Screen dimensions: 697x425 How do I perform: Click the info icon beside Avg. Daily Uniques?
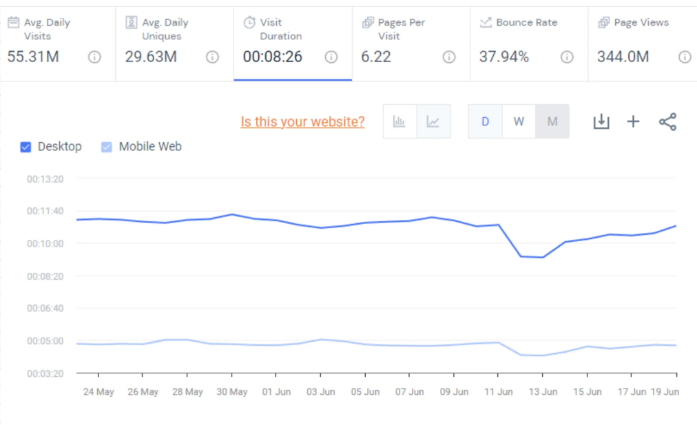(x=212, y=57)
